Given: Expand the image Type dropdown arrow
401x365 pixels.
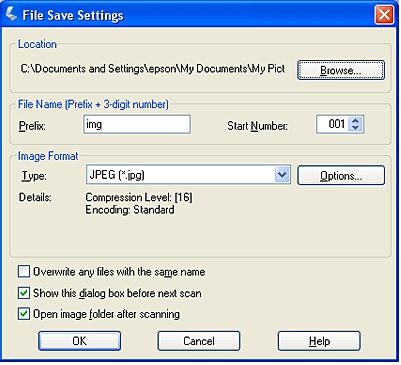Looking at the screenshot, I should coord(282,175).
